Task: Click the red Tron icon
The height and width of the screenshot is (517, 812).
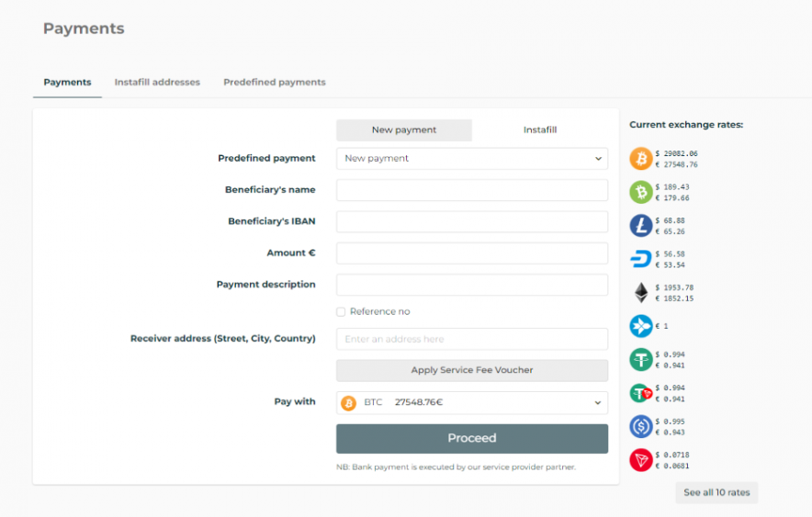Action: 640,460
